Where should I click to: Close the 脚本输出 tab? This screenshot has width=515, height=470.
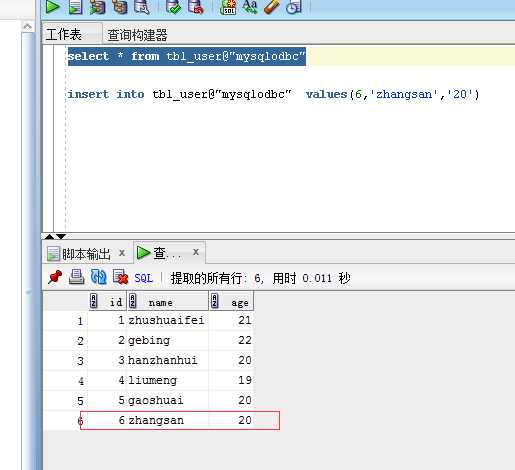tap(122, 253)
